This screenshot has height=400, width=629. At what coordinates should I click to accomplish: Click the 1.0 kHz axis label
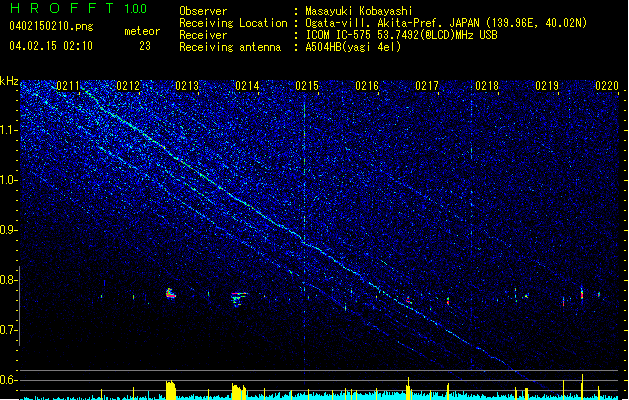[8, 180]
